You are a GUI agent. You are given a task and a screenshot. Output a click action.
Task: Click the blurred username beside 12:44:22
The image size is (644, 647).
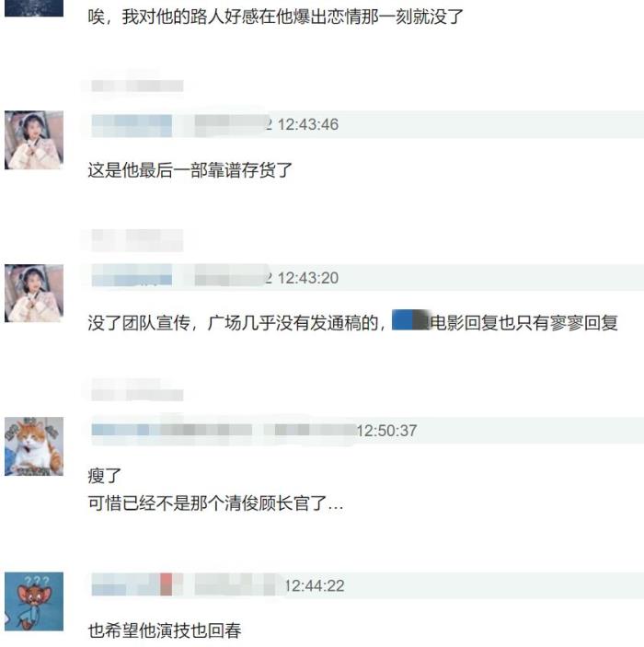132,584
